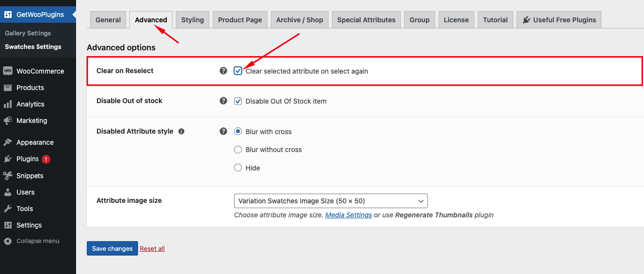The image size is (644, 274).
Task: Go to the Products menu item
Action: (38, 88)
